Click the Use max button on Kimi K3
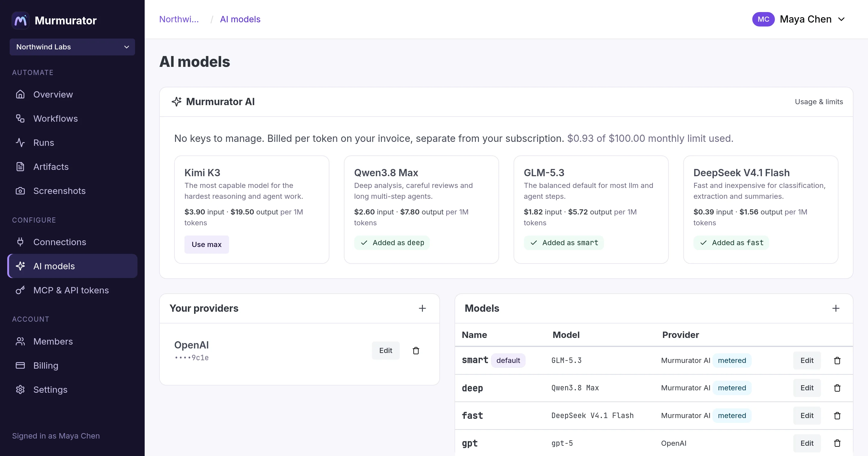The height and width of the screenshot is (456, 868). [x=206, y=245]
